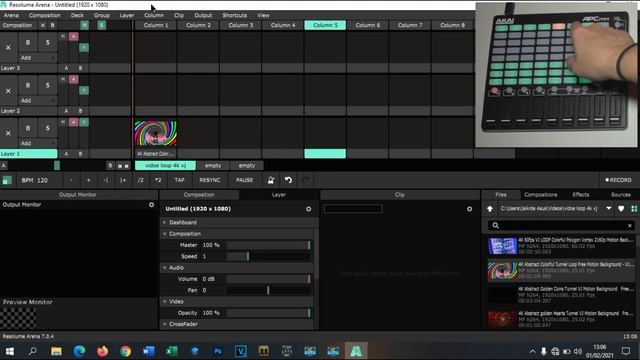This screenshot has width=640, height=360.
Task: Halve the BPM with /2
Action: [x=140, y=180]
